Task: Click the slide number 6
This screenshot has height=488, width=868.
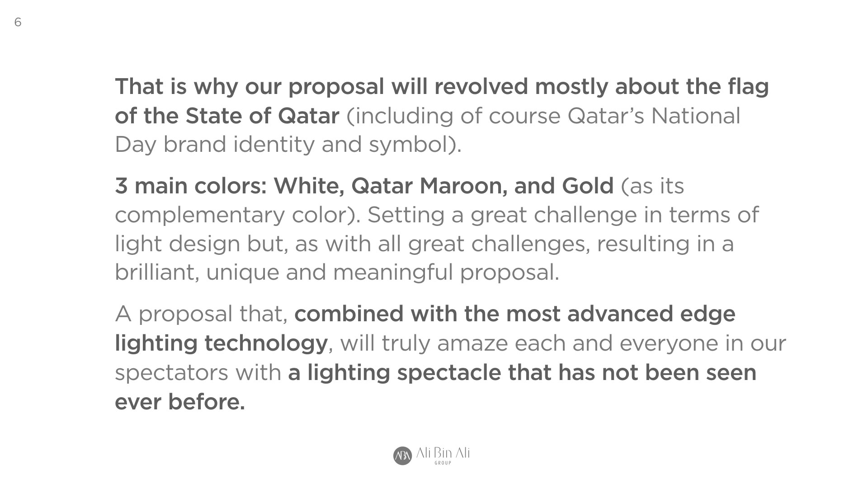Action: pos(18,22)
